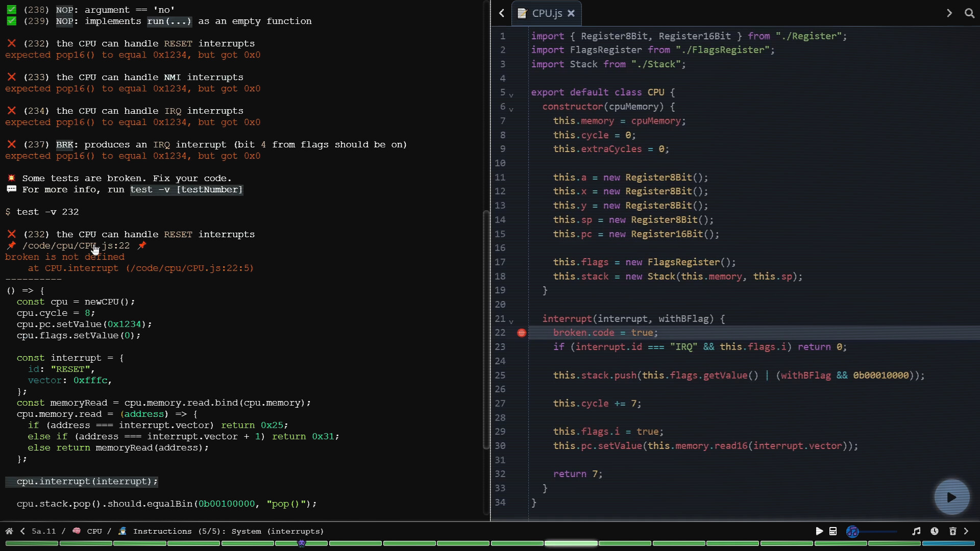Run the tests with the play icon
Image resolution: width=980 pixels, height=551 pixels.
click(819, 531)
